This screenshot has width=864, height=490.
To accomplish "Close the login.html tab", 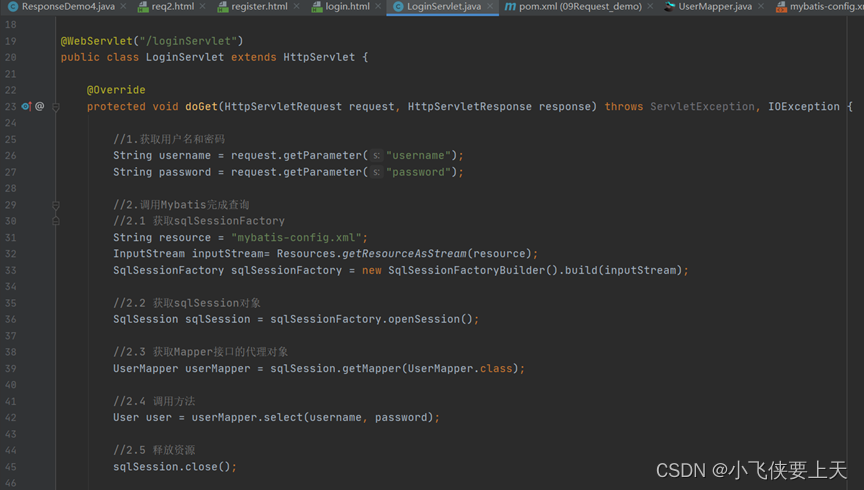I will 378,6.
